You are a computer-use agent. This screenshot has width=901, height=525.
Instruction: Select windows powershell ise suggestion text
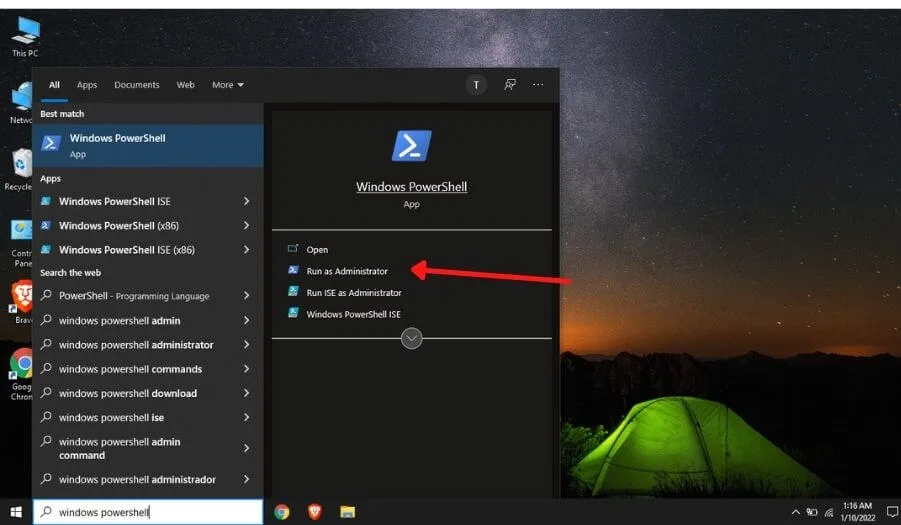point(111,418)
